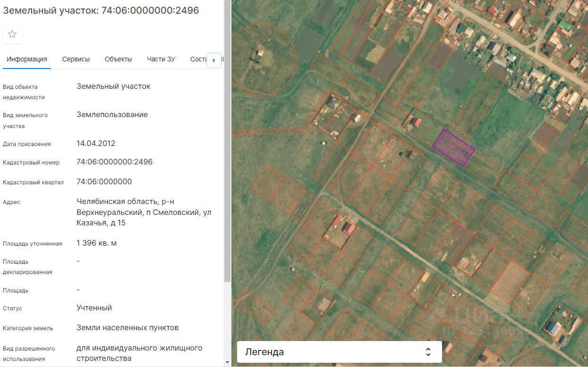Click the Легенда up-down chevron icon
588x367 pixels.
point(428,352)
